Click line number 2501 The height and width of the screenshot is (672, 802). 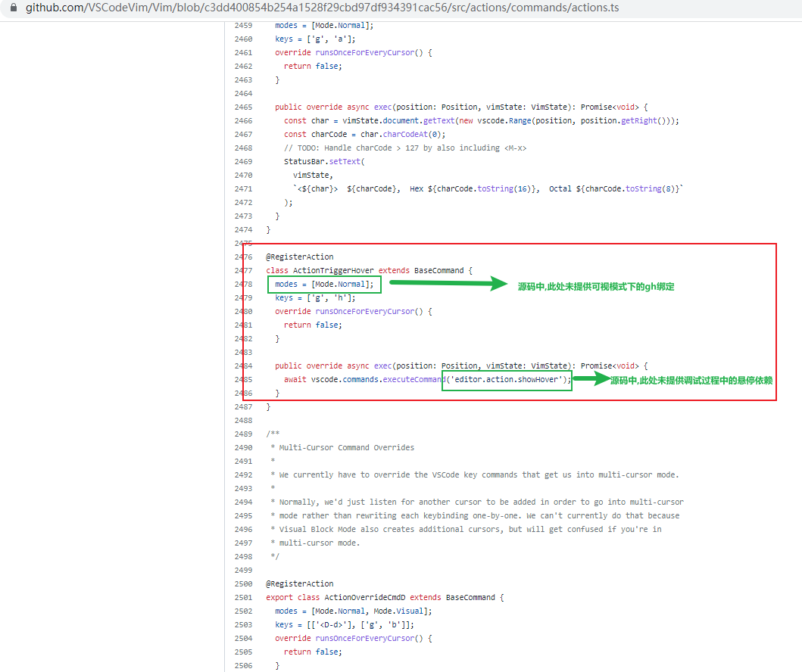(x=243, y=598)
